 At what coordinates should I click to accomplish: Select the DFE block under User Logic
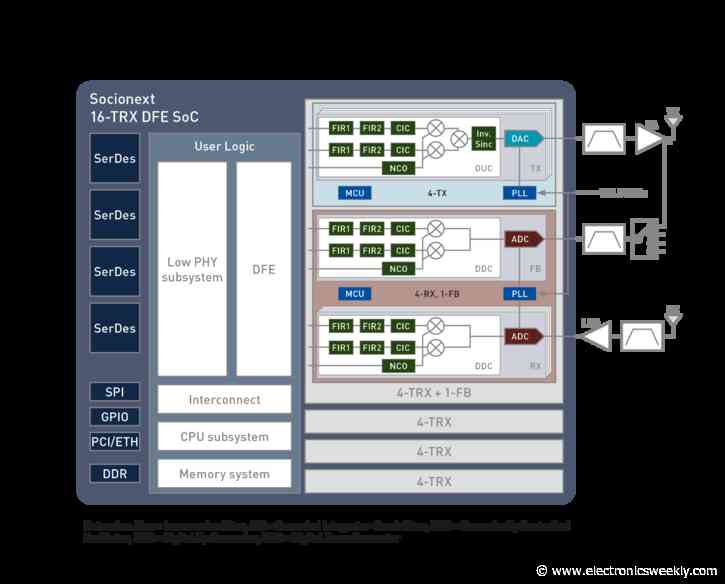[x=264, y=269]
